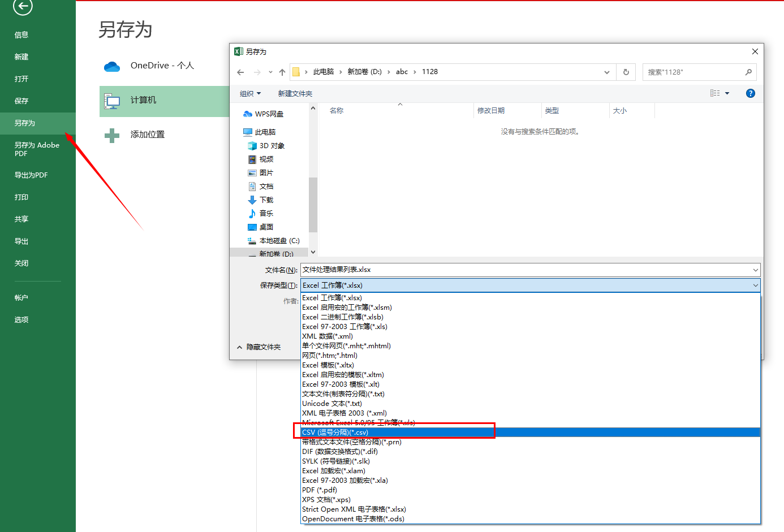784x532 pixels.
Task: Open the 保存类型 file format dropdown
Action: tap(755, 285)
